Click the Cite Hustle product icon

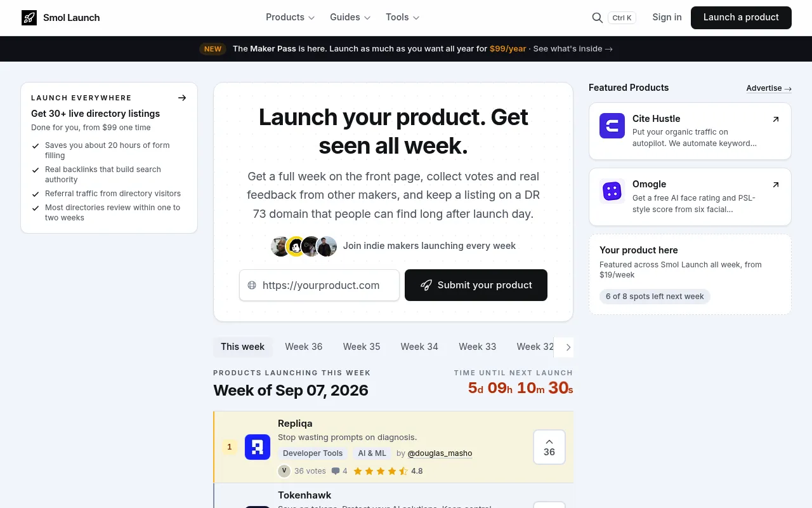coord(612,126)
